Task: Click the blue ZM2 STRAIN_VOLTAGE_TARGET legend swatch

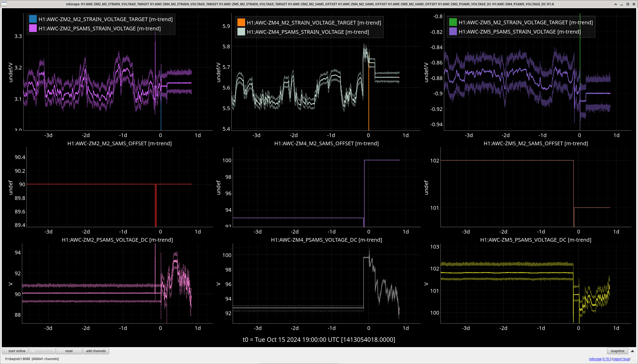Action: point(33,19)
